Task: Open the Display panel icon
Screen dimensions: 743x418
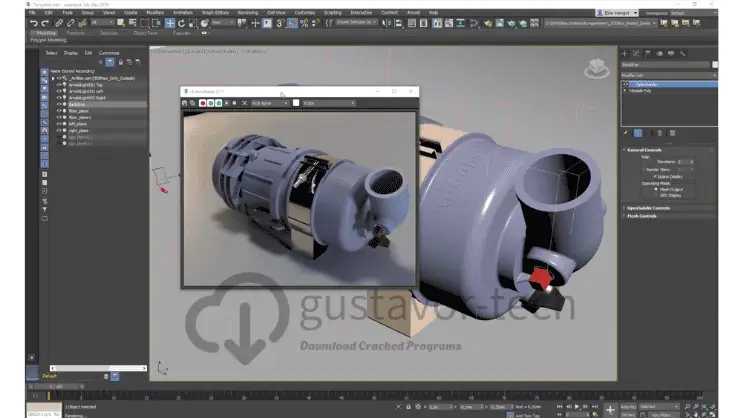Action: click(x=671, y=54)
